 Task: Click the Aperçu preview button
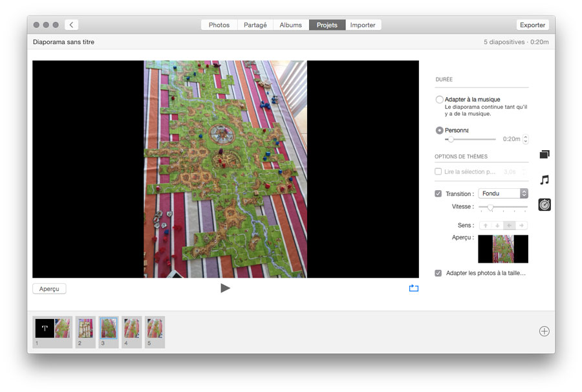tap(49, 289)
